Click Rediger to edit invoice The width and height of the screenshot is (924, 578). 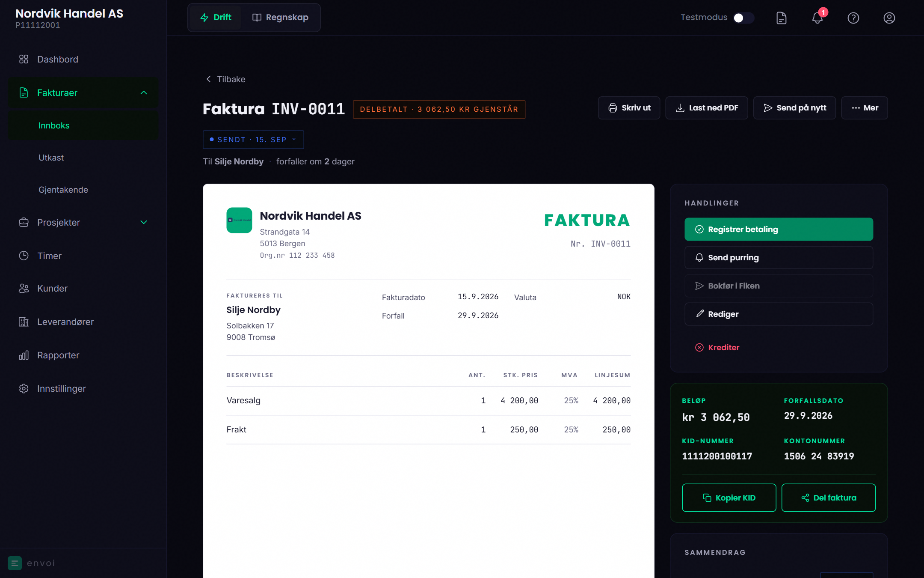coord(779,314)
